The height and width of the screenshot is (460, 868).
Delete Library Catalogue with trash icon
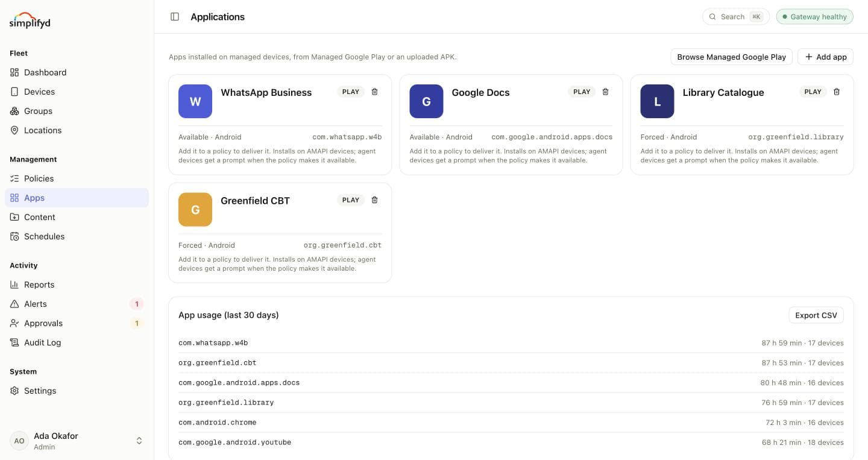[x=836, y=92]
